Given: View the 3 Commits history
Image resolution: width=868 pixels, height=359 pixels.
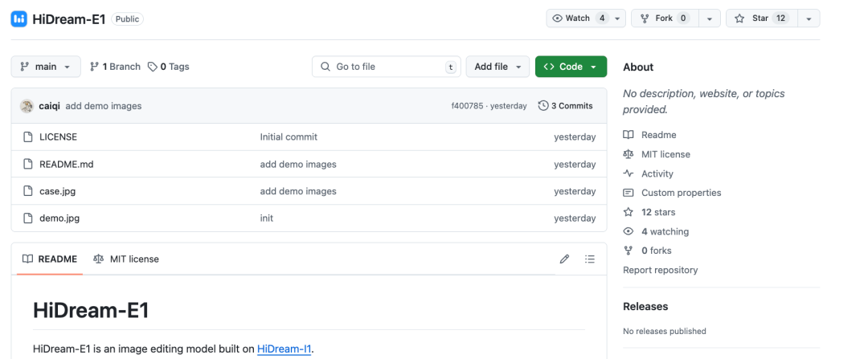Looking at the screenshot, I should [x=565, y=106].
